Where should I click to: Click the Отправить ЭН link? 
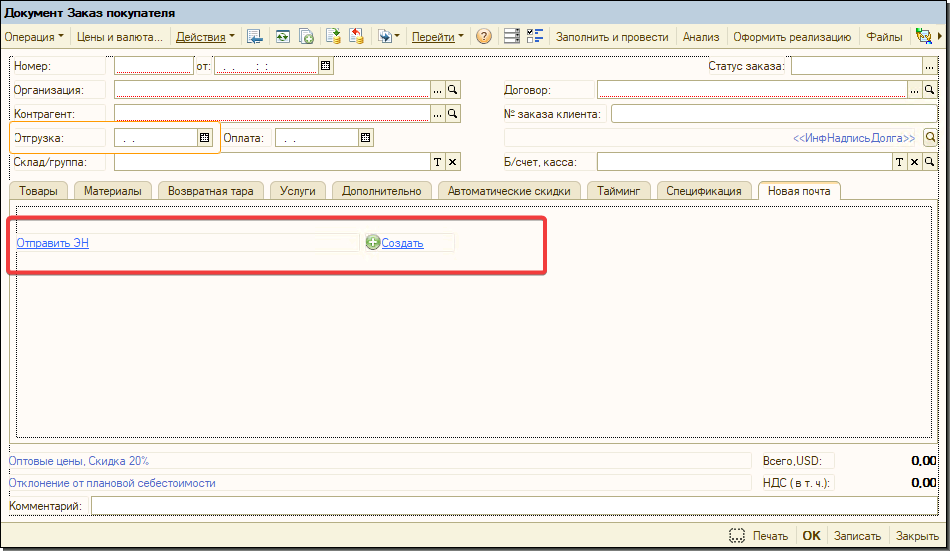tap(53, 243)
